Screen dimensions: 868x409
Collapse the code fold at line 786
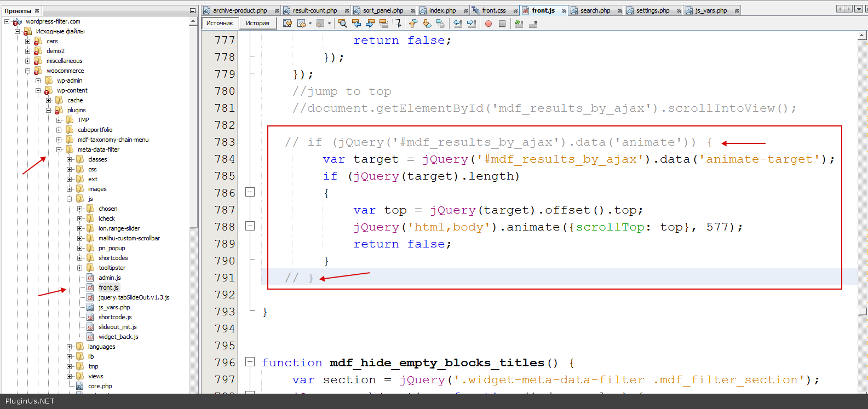click(x=250, y=192)
